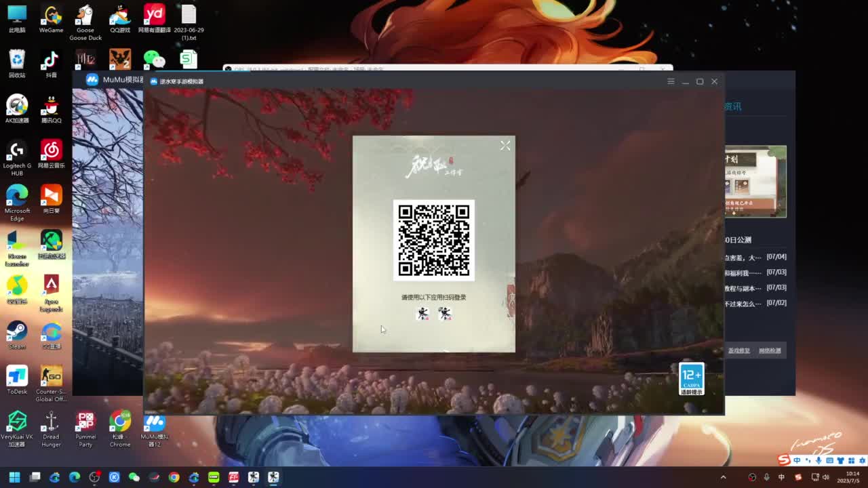Open the Steam desktop shortcut
The width and height of the screenshot is (868, 488).
17,335
